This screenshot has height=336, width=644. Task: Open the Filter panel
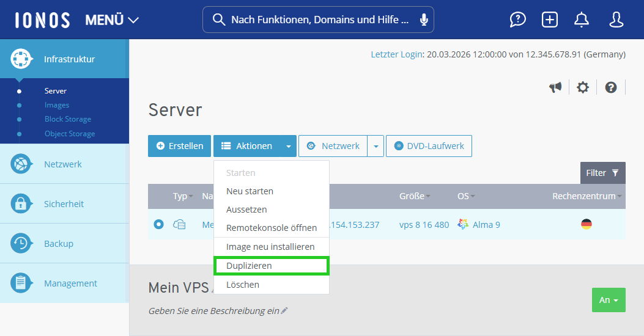click(602, 173)
